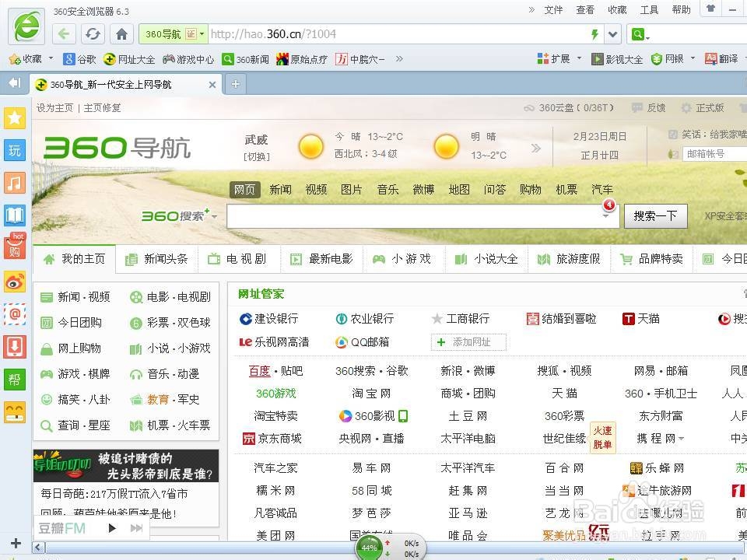Select the 视频 search category tab

[317, 190]
